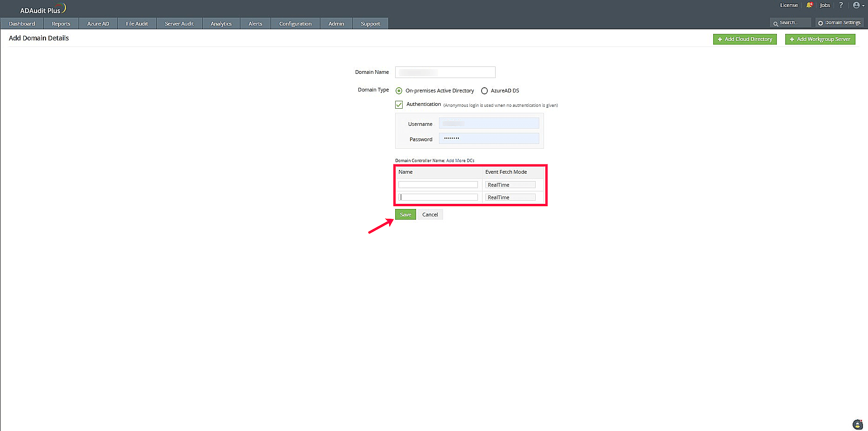Click the Add Cloud Directory button
The height and width of the screenshot is (431, 868).
pos(744,39)
